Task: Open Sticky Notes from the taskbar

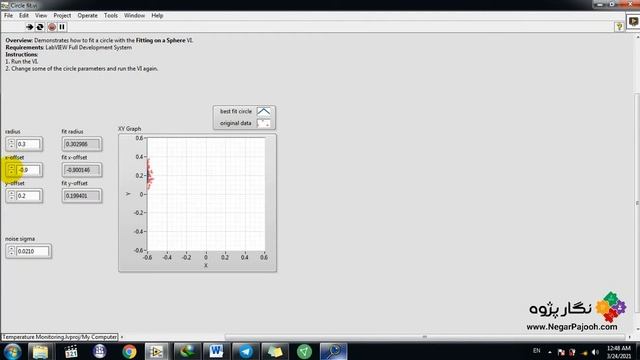Action: coord(275,351)
